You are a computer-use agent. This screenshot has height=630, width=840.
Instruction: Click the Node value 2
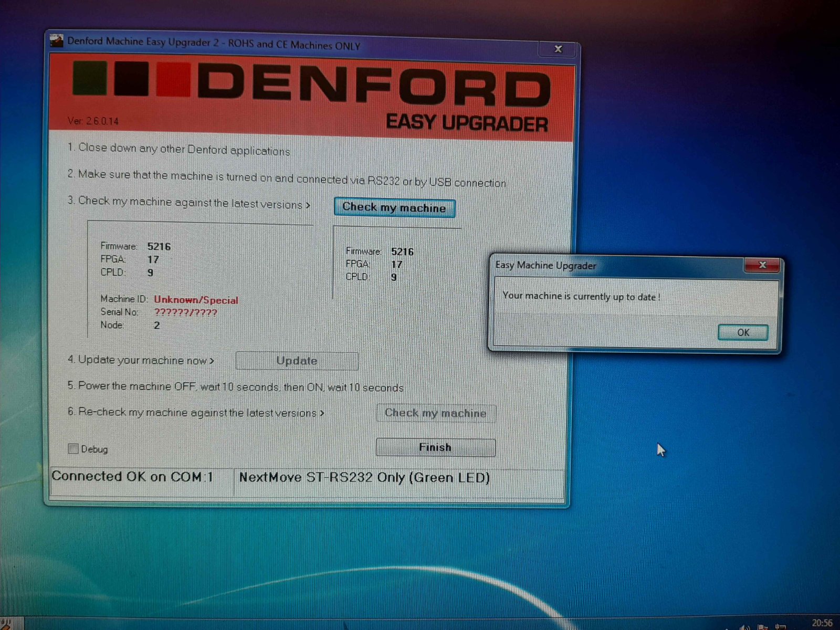click(156, 325)
